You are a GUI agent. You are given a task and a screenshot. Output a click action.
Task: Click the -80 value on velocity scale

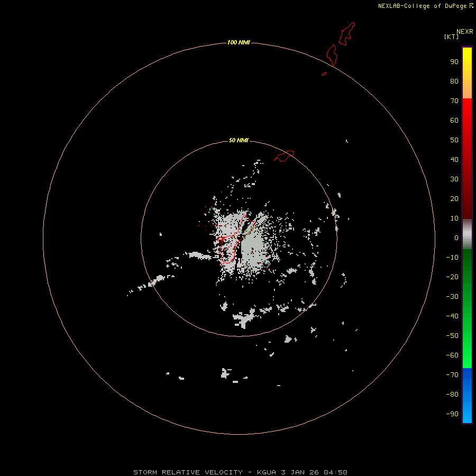coord(452,395)
